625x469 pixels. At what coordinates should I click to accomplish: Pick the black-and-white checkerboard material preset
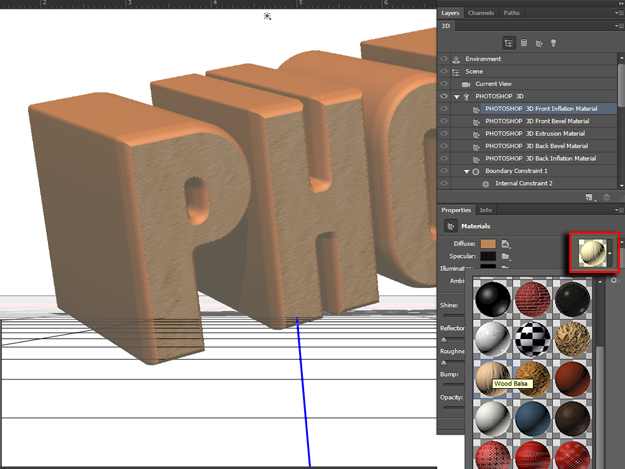point(533,339)
